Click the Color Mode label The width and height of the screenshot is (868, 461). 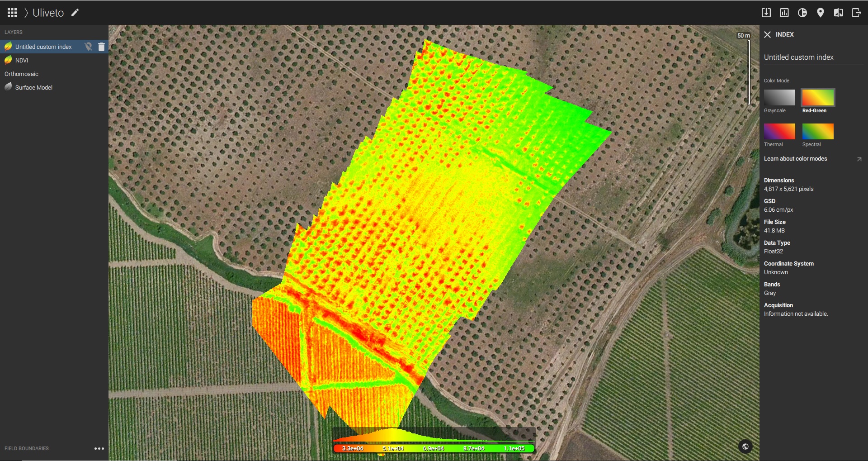pos(776,81)
